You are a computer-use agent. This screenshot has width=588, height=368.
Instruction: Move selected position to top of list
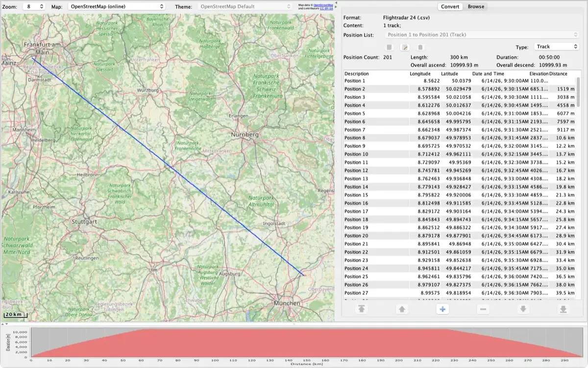point(361,309)
